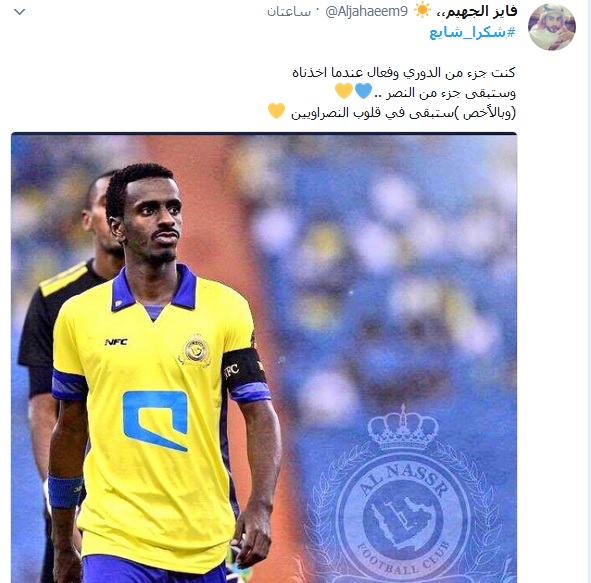Open the tweet options chevron menu
591x583 pixels.
[19, 12]
